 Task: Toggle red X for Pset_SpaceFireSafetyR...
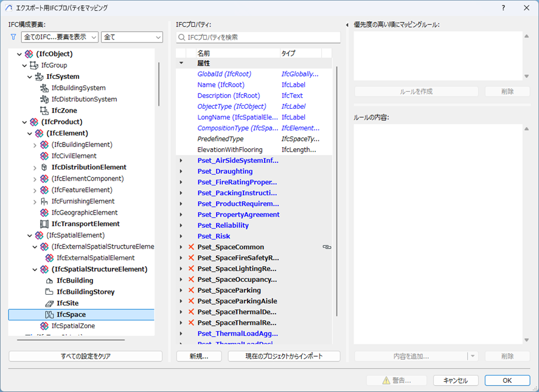pyautogui.click(x=191, y=258)
